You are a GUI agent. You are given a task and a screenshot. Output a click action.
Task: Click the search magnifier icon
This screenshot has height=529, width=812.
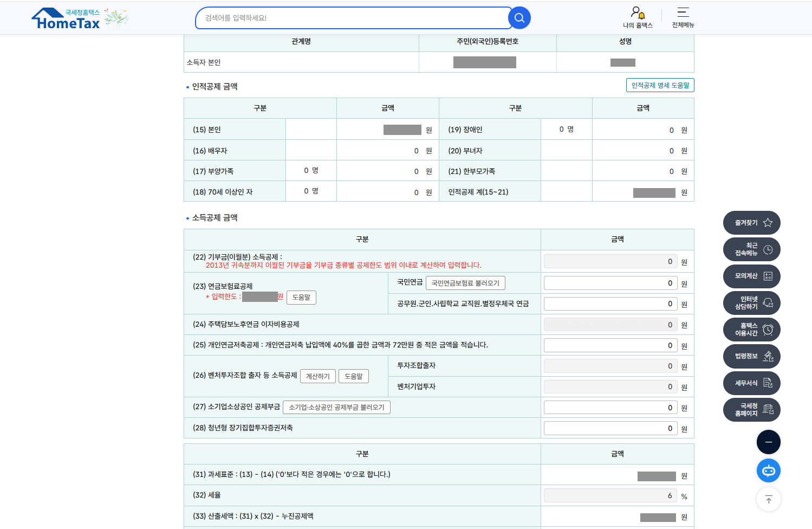518,17
